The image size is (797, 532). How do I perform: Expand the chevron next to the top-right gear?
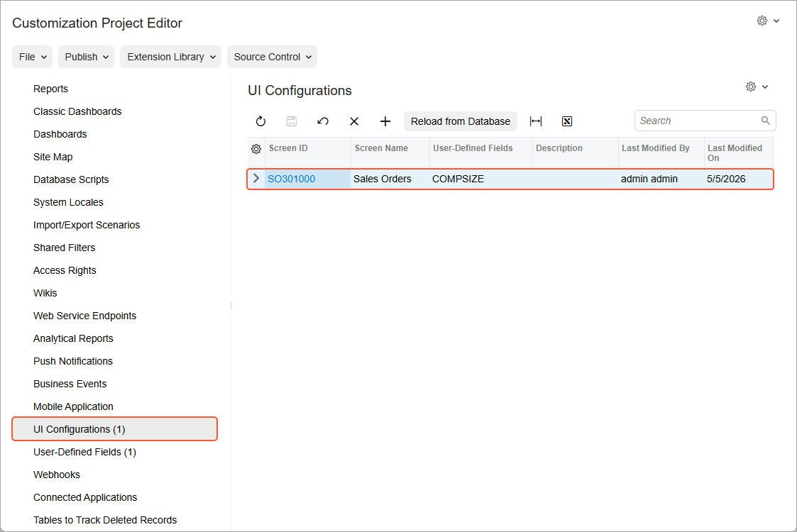(776, 21)
